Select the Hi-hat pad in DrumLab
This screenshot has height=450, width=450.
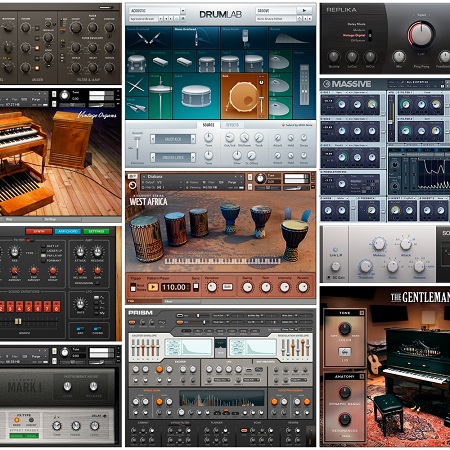pyautogui.click(x=160, y=96)
